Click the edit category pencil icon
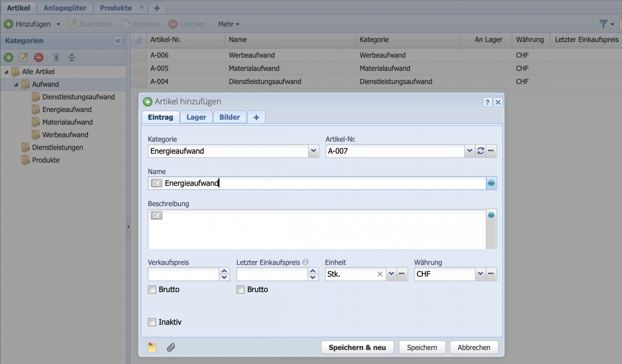 pos(24,57)
